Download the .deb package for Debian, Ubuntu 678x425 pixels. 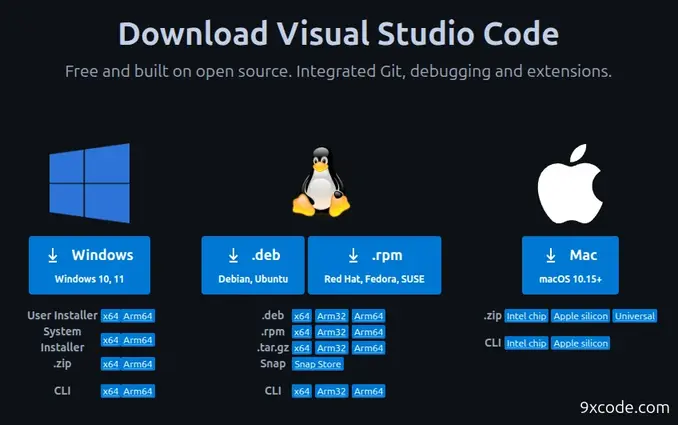(253, 265)
